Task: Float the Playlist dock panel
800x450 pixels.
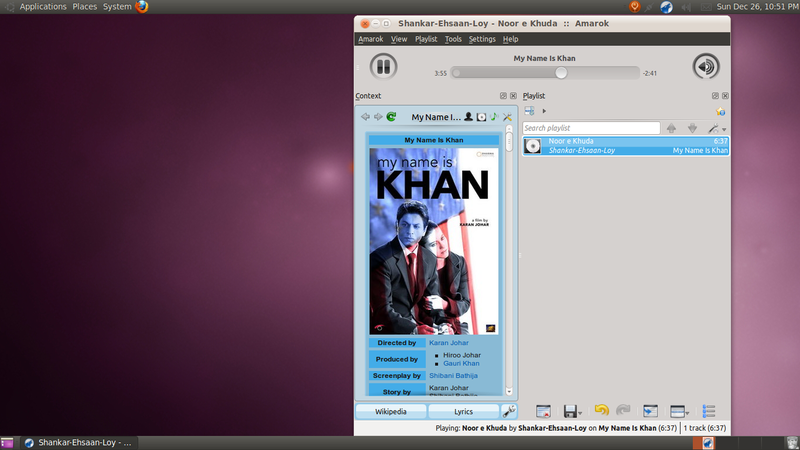Action: (x=715, y=96)
